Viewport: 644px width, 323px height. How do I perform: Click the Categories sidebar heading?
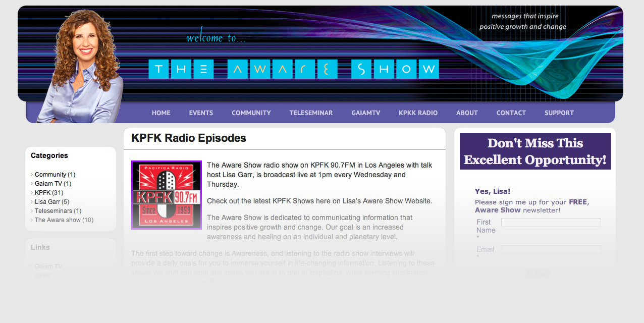tap(49, 155)
